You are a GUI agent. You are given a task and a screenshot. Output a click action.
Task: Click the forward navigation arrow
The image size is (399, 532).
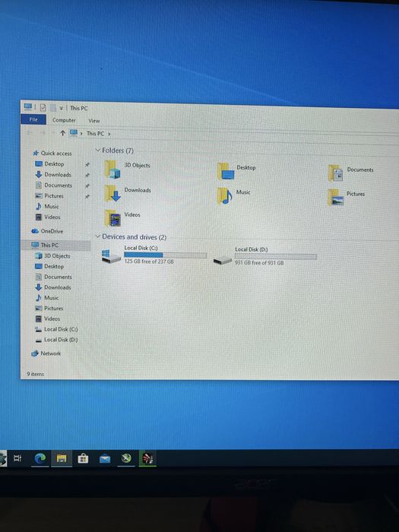click(43, 133)
